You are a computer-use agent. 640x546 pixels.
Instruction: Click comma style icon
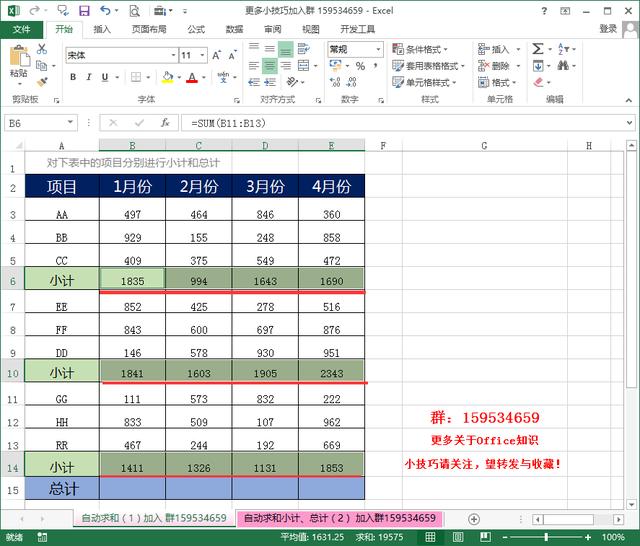click(376, 65)
